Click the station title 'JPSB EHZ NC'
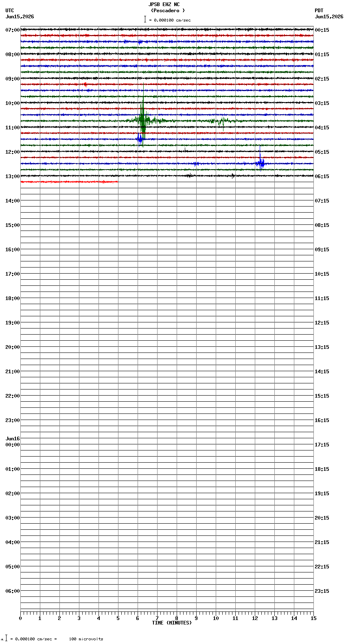The image size is (346, 644). tap(164, 4)
